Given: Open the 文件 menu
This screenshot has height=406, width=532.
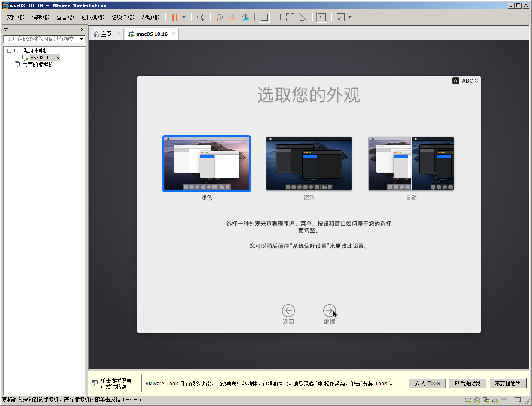Looking at the screenshot, I should [x=15, y=17].
